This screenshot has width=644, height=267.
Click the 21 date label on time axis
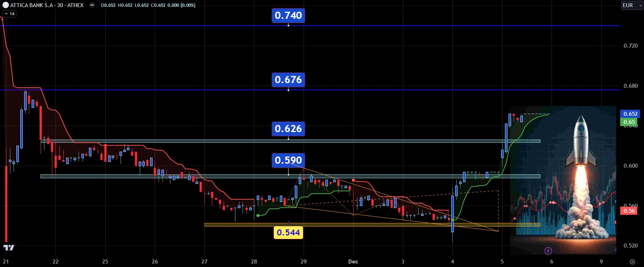(x=6, y=262)
